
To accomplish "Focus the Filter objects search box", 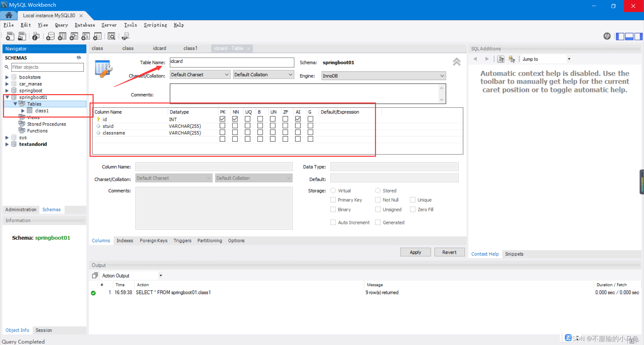I will pos(47,67).
